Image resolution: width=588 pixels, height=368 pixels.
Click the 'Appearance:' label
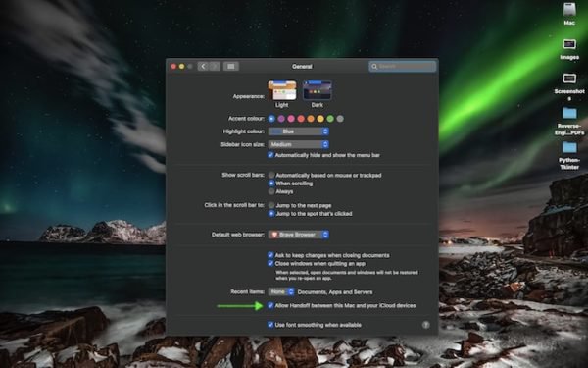coord(249,96)
